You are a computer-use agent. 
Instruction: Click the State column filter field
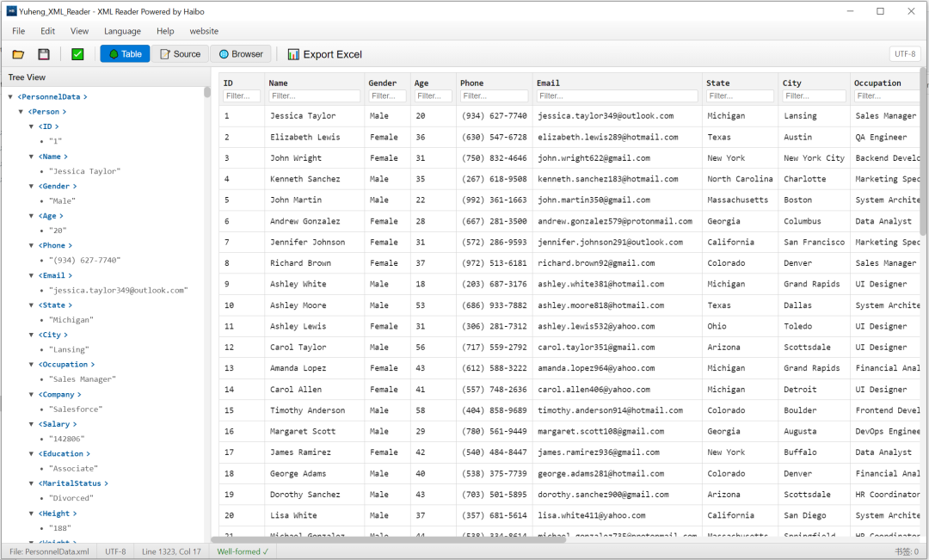pyautogui.click(x=740, y=96)
